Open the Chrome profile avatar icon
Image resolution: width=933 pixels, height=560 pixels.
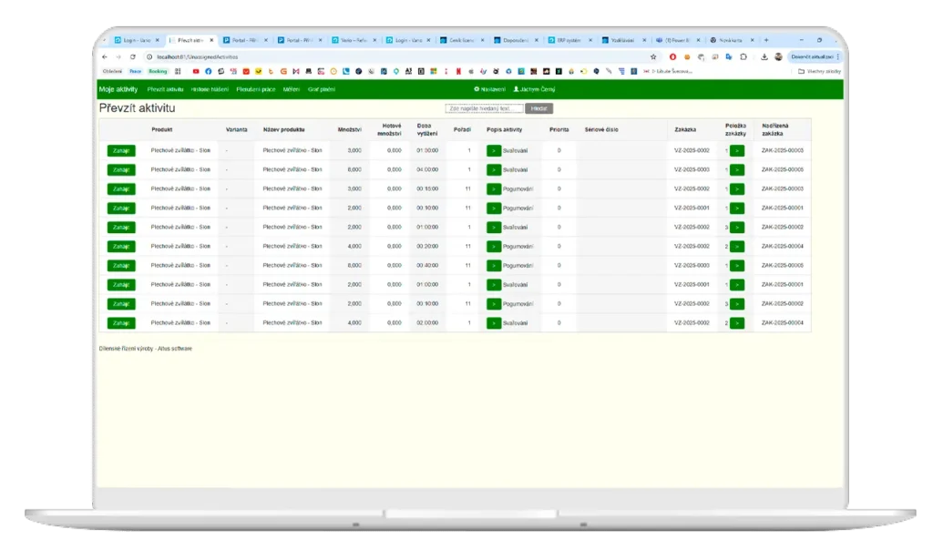point(777,56)
